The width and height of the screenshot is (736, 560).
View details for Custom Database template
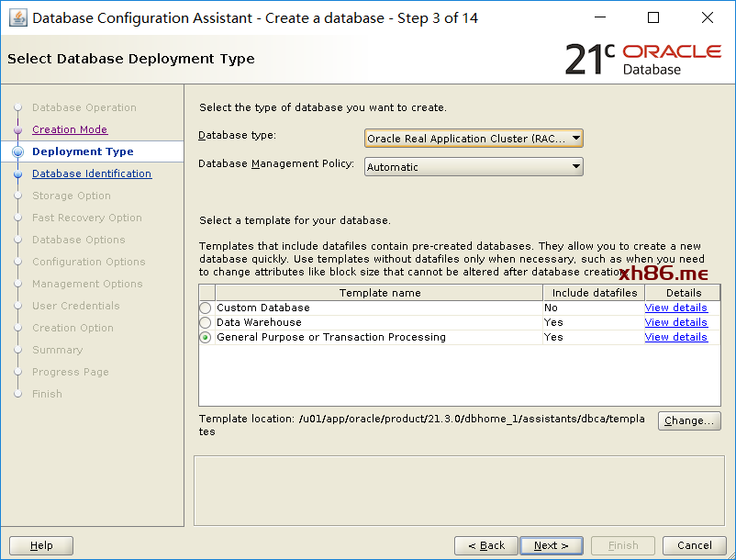[675, 308]
